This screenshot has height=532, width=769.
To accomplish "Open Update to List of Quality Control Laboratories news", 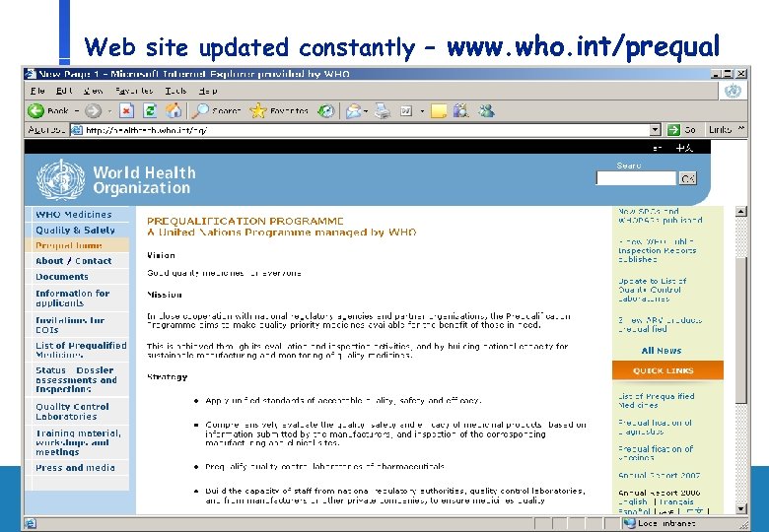I will coord(652,290).
